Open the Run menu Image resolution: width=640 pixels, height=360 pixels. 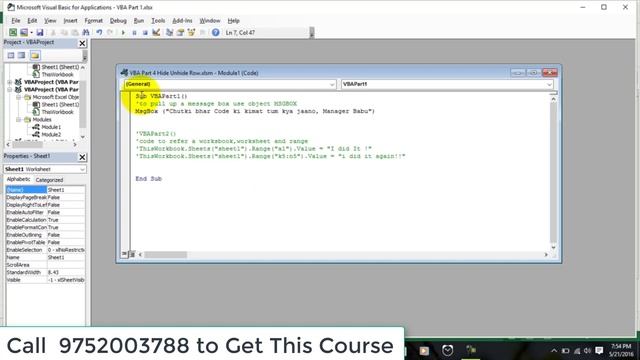coord(139,20)
